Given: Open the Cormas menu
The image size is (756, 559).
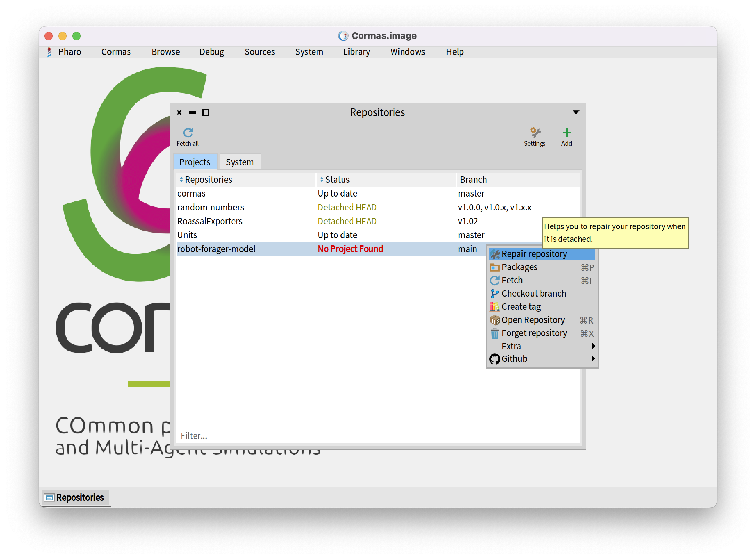Looking at the screenshot, I should 116,52.
